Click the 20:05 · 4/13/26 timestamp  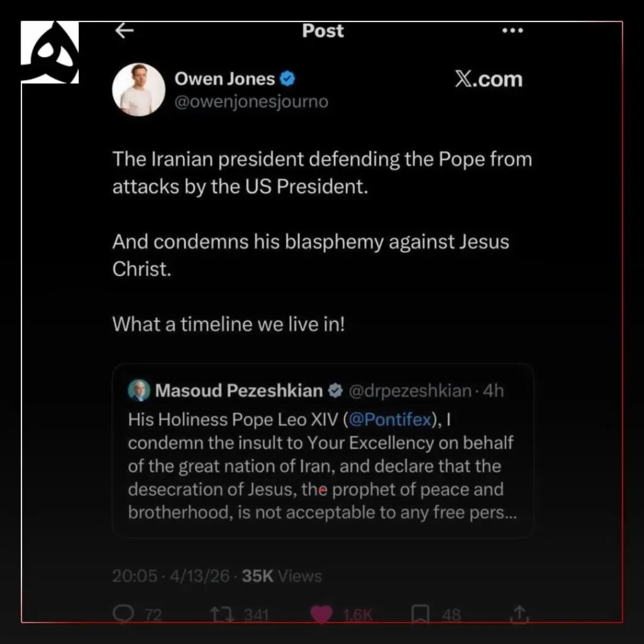click(x=170, y=576)
